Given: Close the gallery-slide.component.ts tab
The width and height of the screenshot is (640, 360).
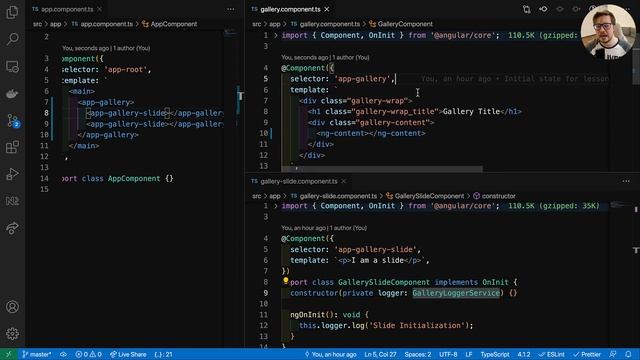Looking at the screenshot, I should coord(344,181).
